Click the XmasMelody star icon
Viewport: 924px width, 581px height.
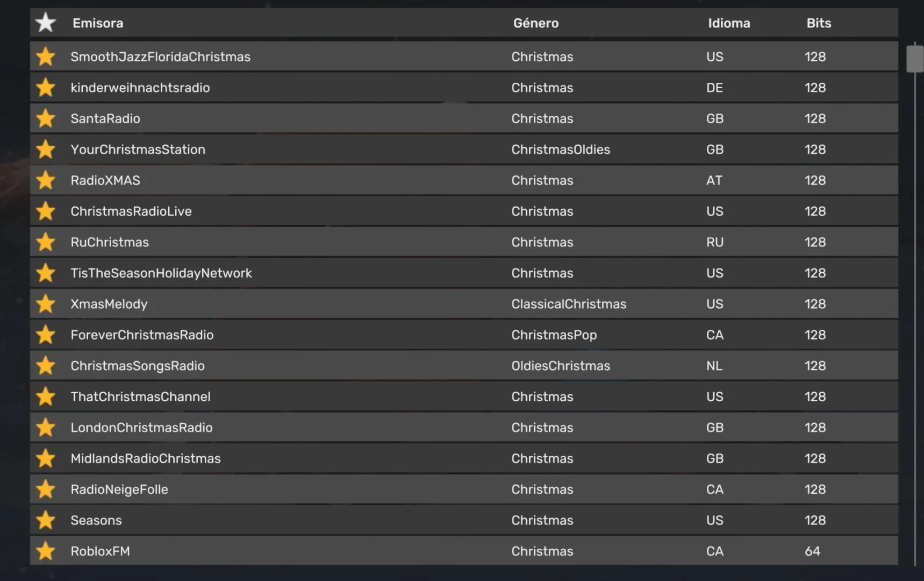(46, 304)
